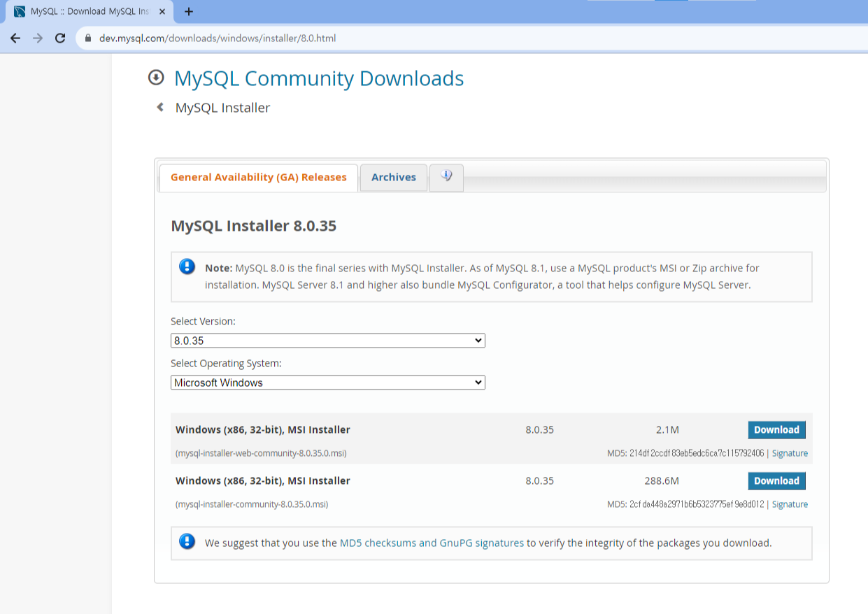Image resolution: width=868 pixels, height=614 pixels.
Task: Click filename mysql-installer-community-8.0.35.0.msi
Action: pyautogui.click(x=252, y=504)
